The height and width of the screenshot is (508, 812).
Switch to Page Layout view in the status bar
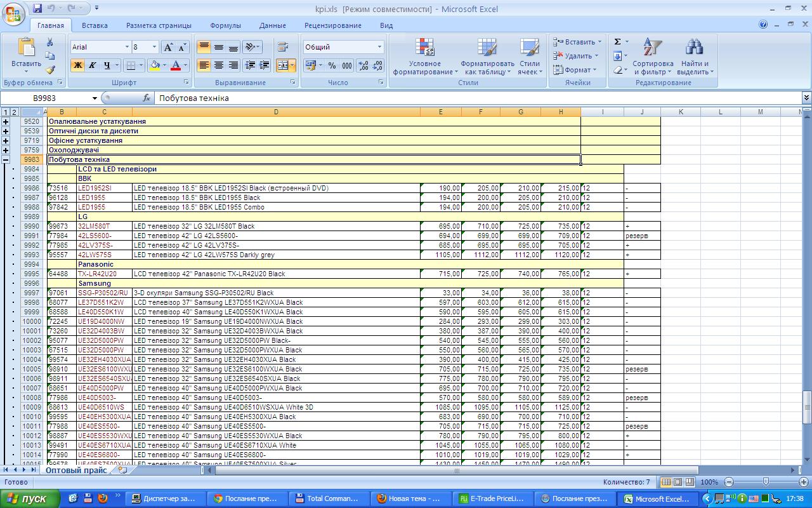coord(678,483)
